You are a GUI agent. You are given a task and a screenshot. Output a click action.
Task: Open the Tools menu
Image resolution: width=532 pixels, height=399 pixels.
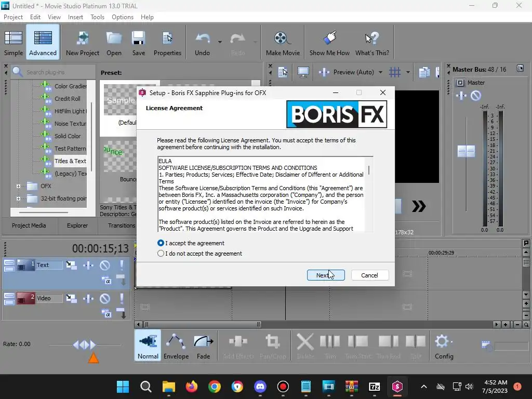tap(97, 17)
